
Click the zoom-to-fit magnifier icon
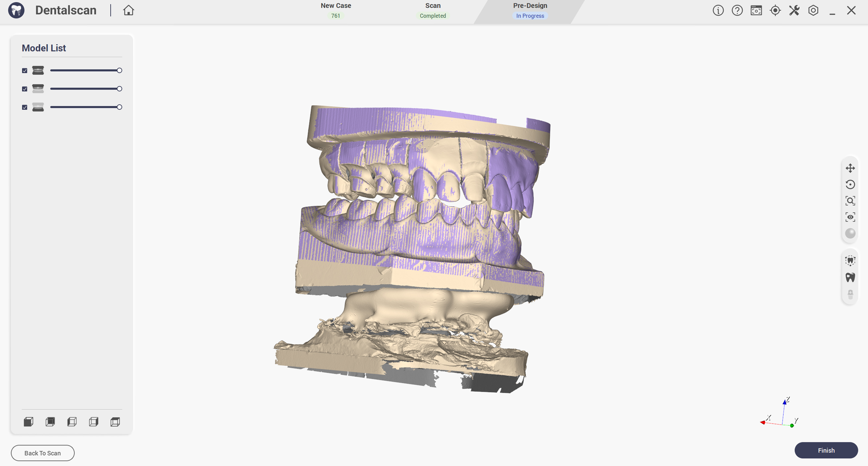point(850,201)
